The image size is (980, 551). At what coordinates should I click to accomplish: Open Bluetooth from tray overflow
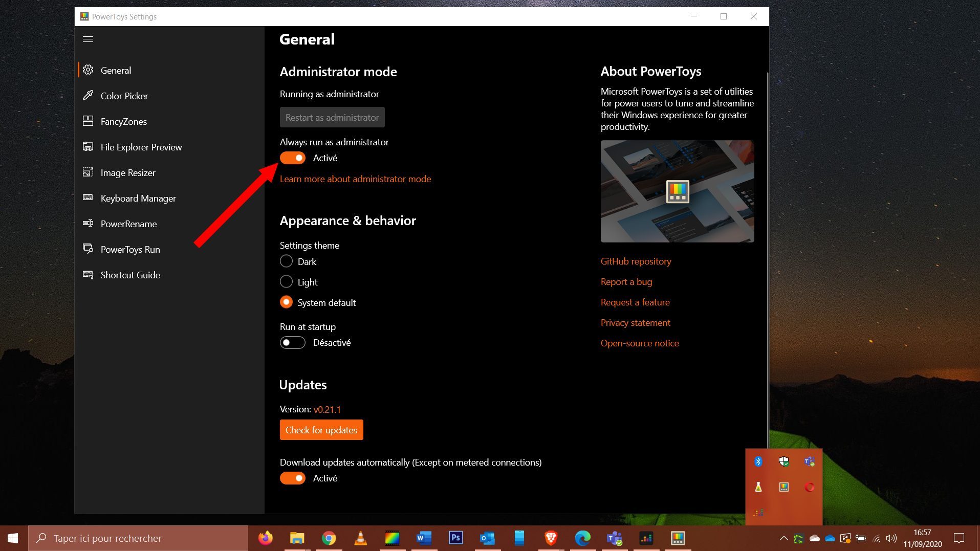click(758, 461)
